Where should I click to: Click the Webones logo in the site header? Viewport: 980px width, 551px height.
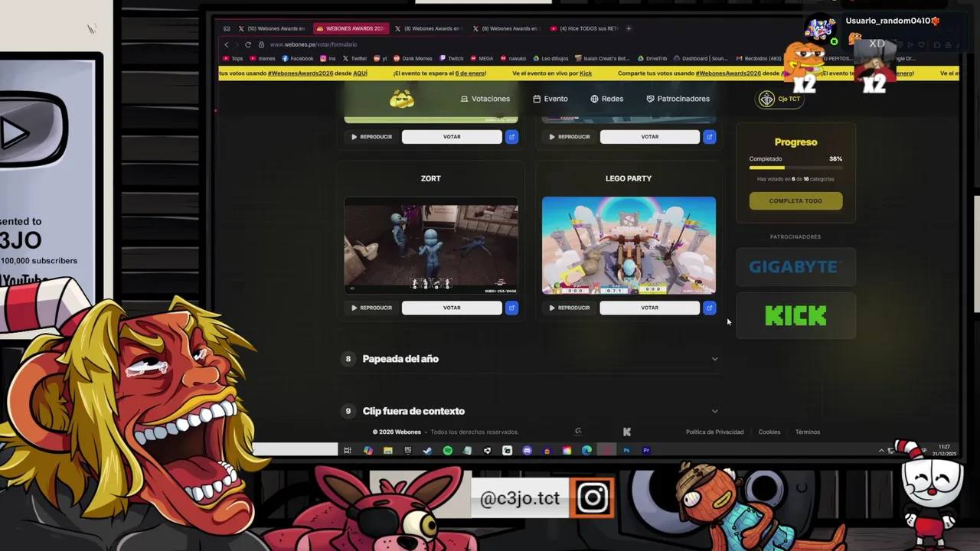point(402,99)
